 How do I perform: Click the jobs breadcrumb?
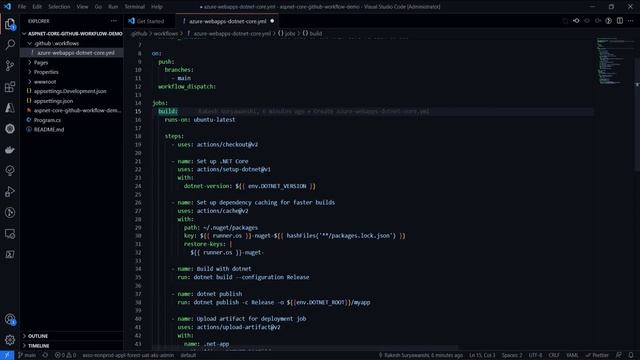[287, 33]
